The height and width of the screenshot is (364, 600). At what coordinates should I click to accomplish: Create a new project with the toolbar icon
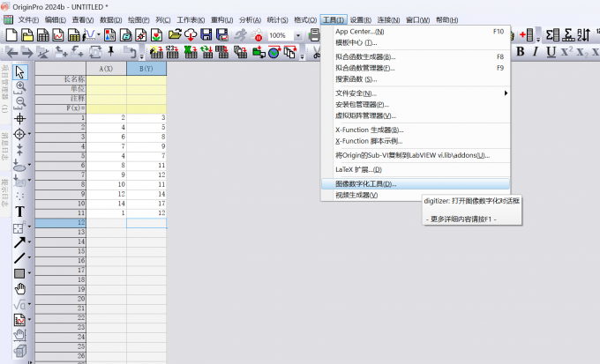[x=11, y=35]
